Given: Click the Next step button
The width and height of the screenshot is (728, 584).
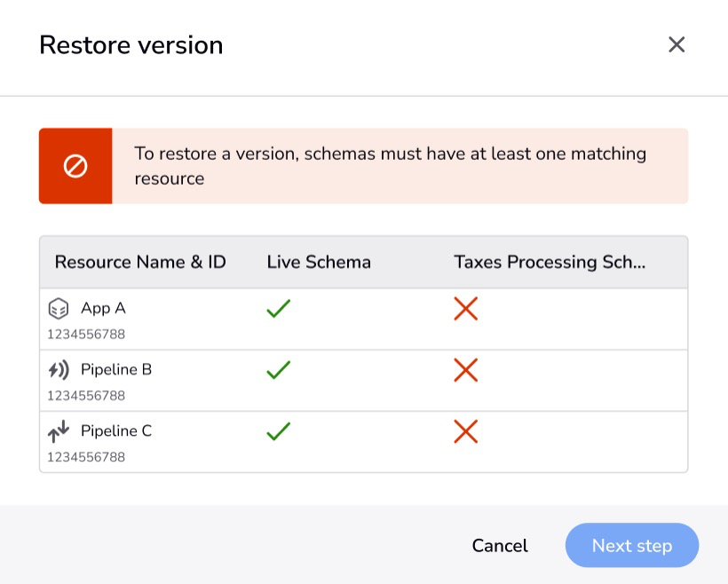Looking at the screenshot, I should (x=632, y=546).
